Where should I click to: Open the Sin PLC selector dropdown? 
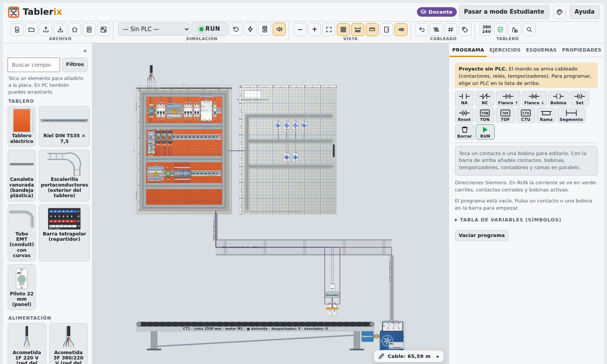(154, 29)
